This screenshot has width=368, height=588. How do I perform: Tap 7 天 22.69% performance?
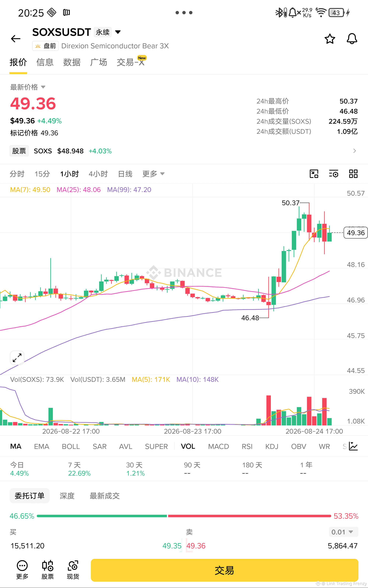pos(79,469)
